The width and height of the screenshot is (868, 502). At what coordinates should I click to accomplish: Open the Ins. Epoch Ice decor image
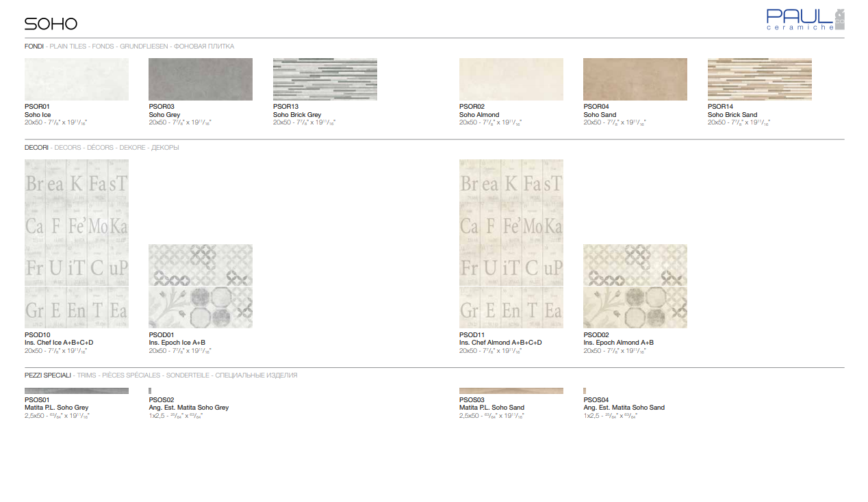click(201, 286)
